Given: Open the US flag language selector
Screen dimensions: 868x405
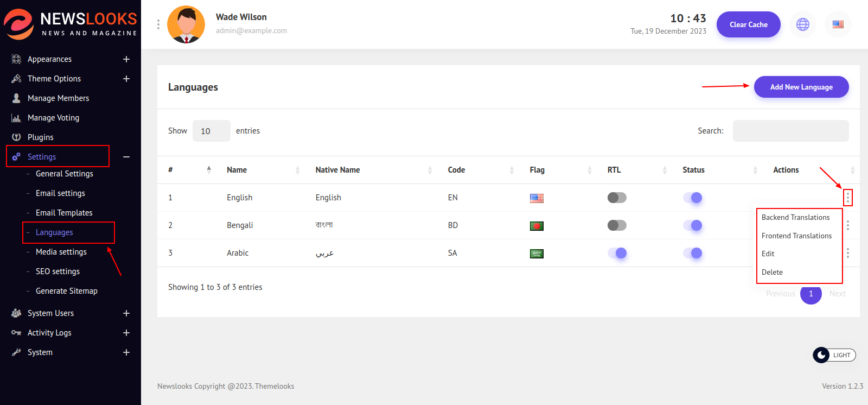Looking at the screenshot, I should 838,24.
